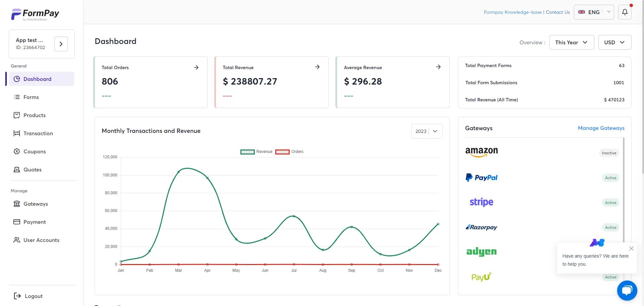Toggle Revenue series in chart legend
644x306 pixels.
point(257,152)
